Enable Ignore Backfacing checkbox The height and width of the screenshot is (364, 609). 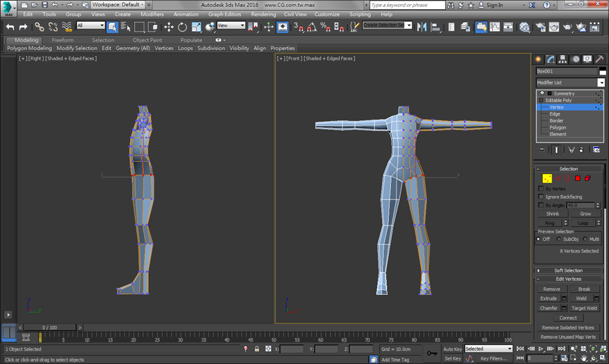tap(541, 197)
